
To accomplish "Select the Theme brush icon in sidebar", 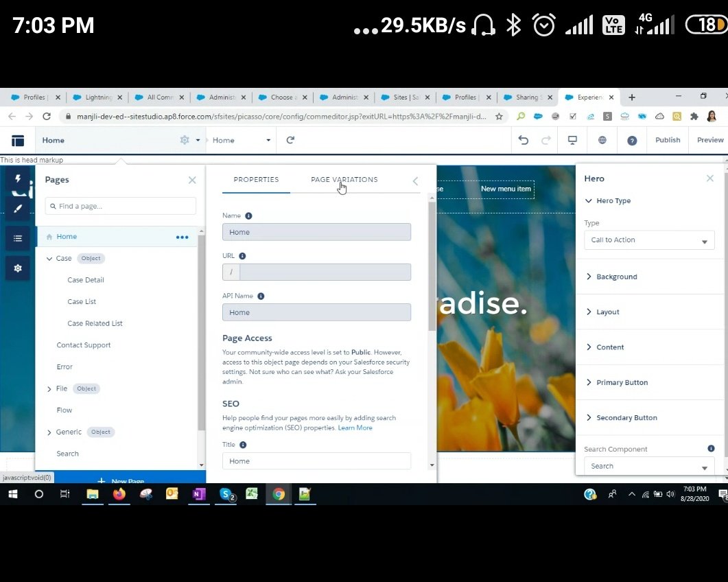I will 17,208.
